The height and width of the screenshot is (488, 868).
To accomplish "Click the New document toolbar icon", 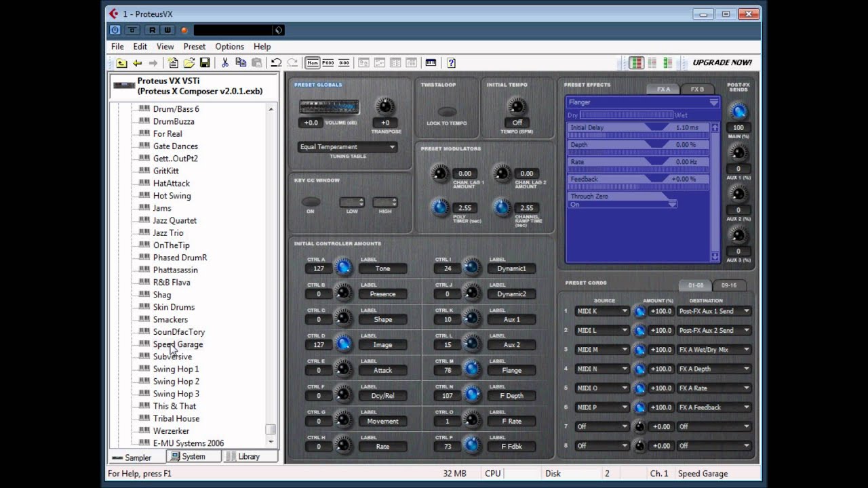I will 174,63.
